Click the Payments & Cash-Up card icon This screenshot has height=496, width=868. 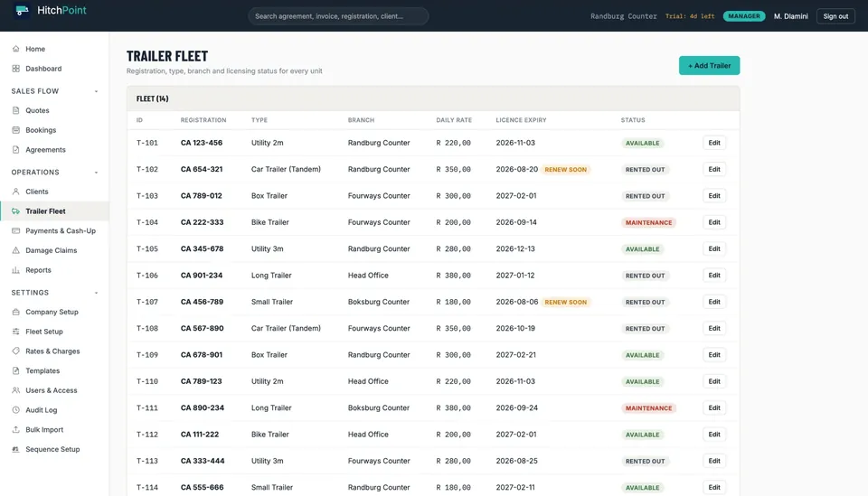click(x=15, y=230)
